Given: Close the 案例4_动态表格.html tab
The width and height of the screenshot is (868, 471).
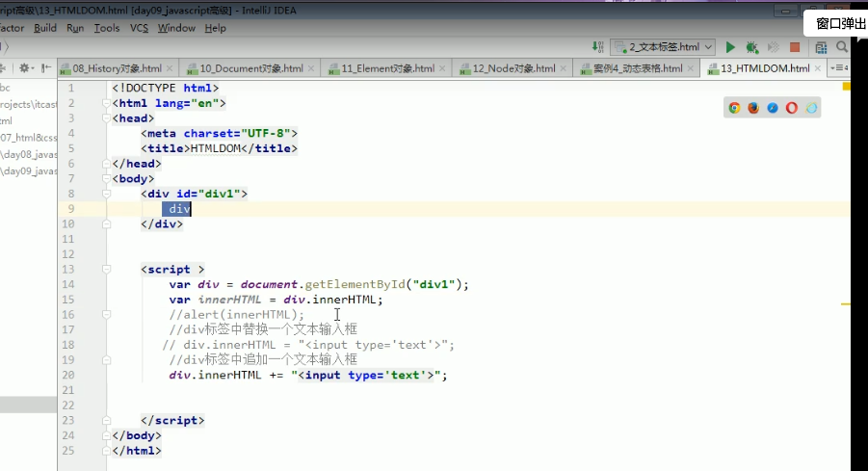Looking at the screenshot, I should 691,68.
